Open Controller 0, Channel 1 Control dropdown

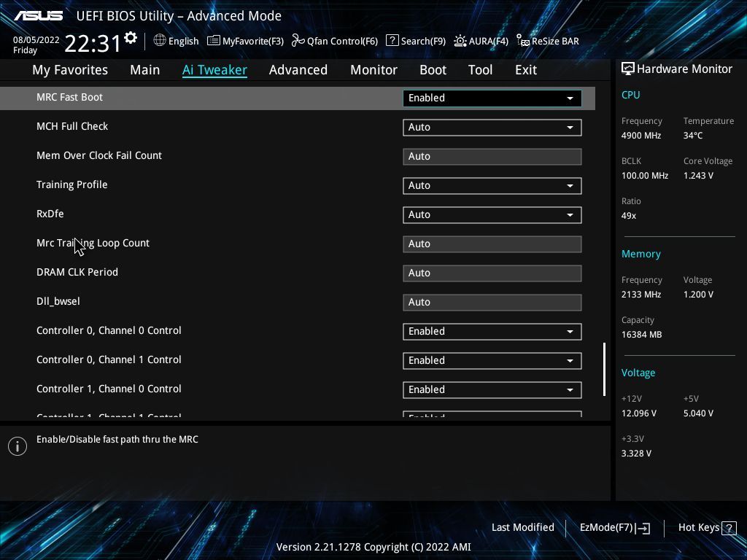coord(492,360)
